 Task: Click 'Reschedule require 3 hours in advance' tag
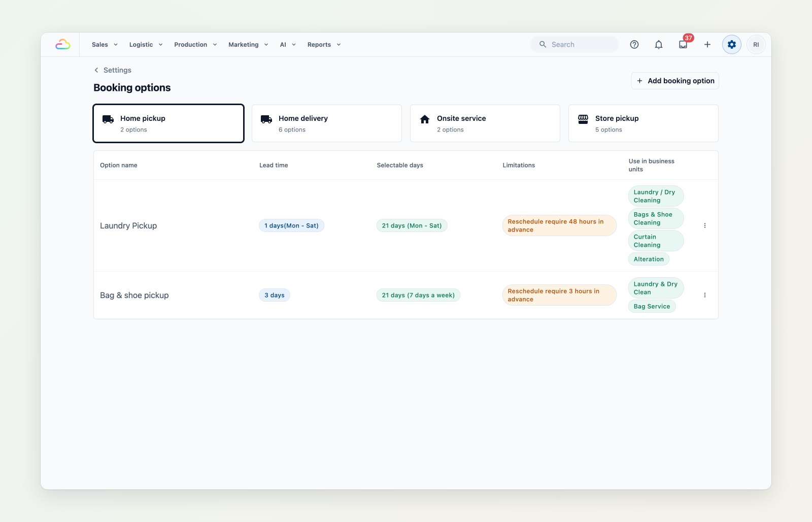click(x=559, y=295)
